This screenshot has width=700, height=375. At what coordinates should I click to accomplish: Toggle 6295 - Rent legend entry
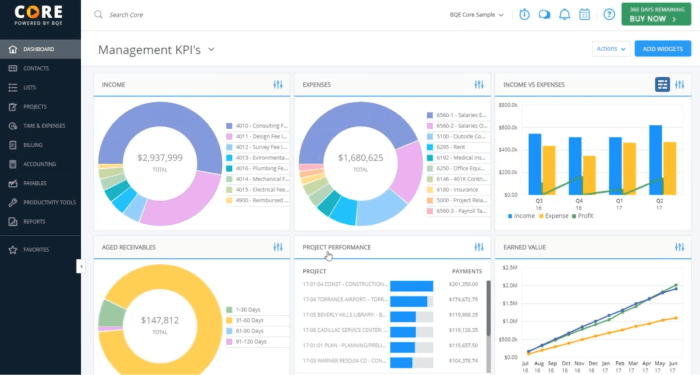(446, 147)
